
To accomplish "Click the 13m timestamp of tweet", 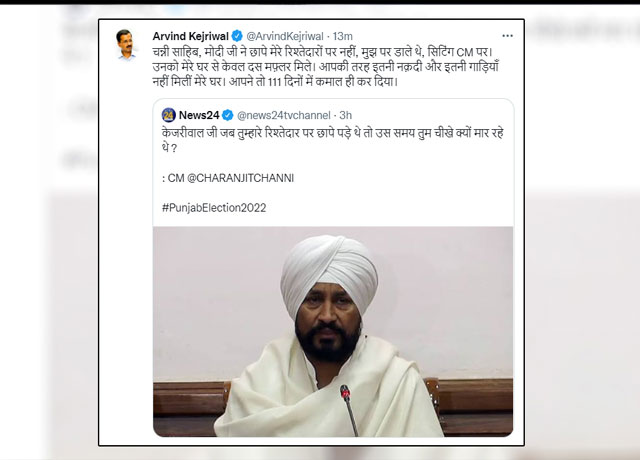I will coord(342,36).
